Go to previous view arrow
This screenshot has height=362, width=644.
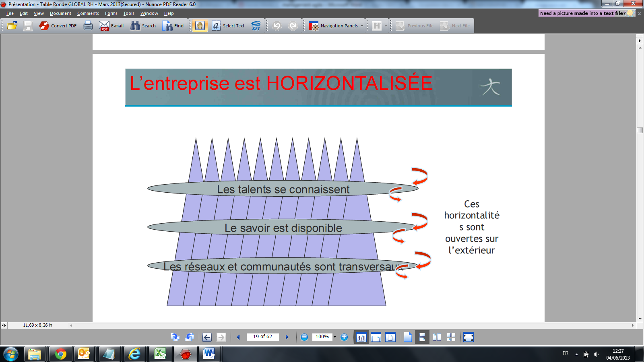point(207,337)
